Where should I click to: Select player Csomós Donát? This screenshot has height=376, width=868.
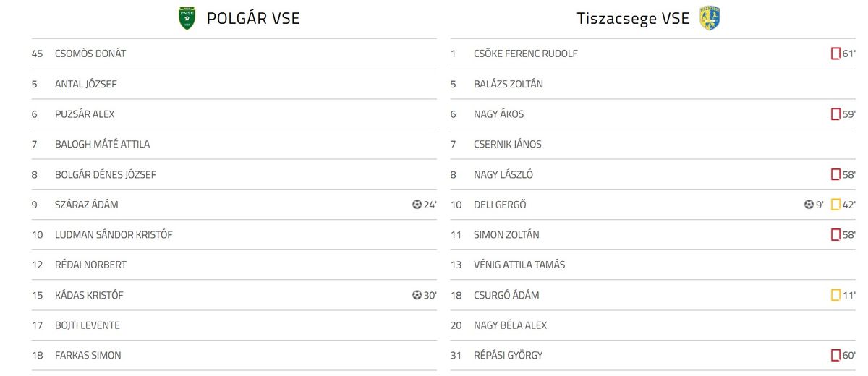90,54
